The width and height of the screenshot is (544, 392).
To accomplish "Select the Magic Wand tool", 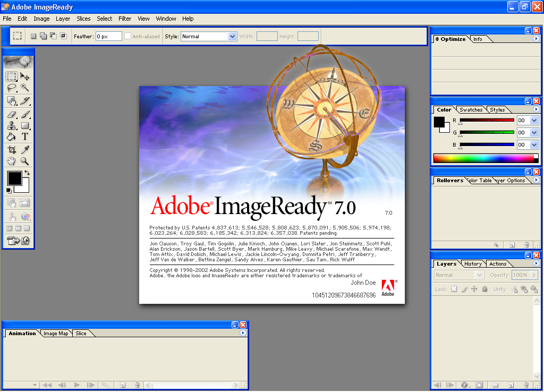I will [24, 88].
